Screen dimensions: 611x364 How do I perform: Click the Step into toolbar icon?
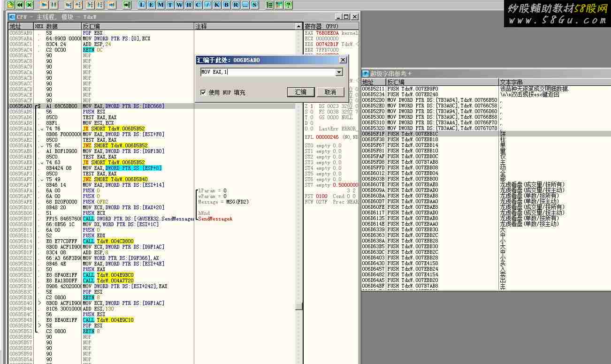(68, 5)
